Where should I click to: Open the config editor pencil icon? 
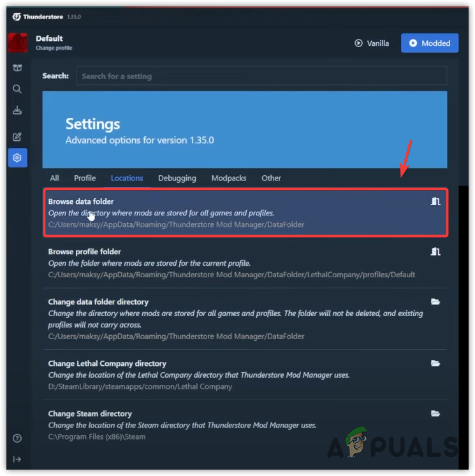[x=17, y=137]
